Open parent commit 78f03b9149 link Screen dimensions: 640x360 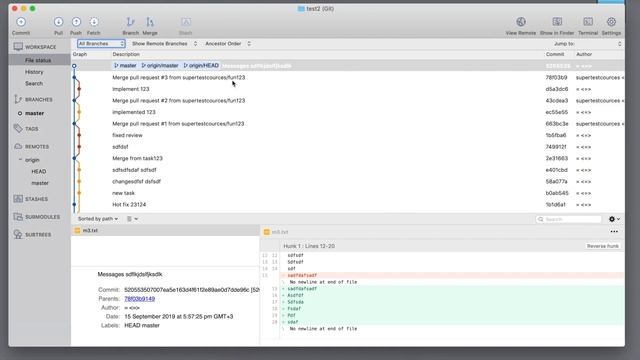coord(140,299)
